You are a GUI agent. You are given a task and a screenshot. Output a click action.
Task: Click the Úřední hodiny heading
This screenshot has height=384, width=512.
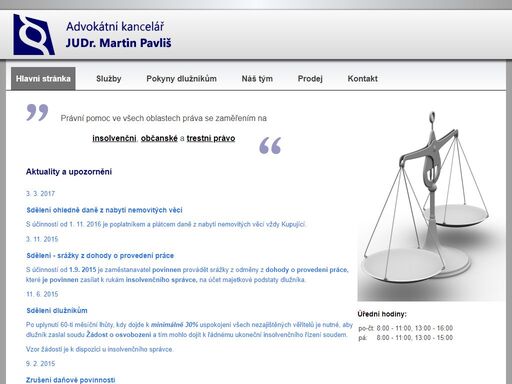[382, 314]
